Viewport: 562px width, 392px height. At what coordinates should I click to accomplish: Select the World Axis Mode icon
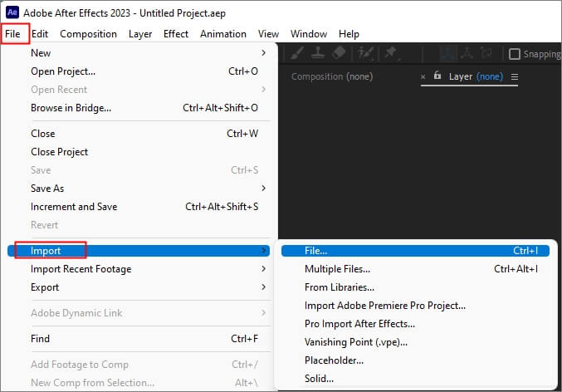tap(467, 53)
